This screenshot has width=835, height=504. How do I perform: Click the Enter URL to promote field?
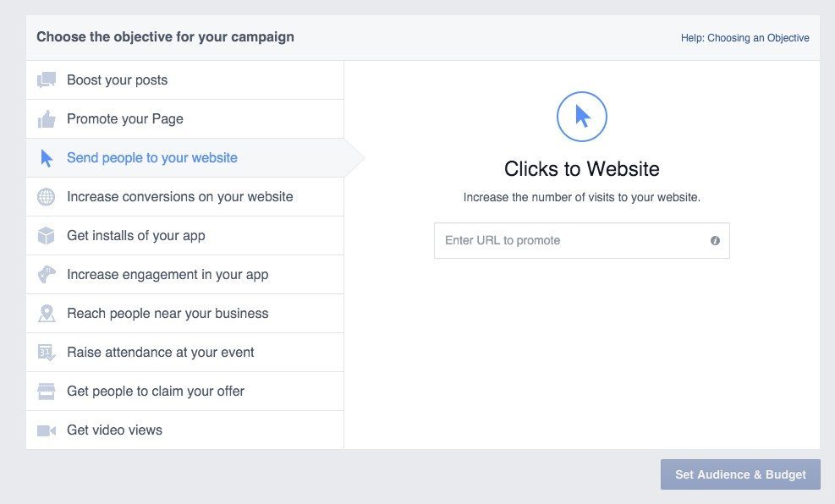571,241
